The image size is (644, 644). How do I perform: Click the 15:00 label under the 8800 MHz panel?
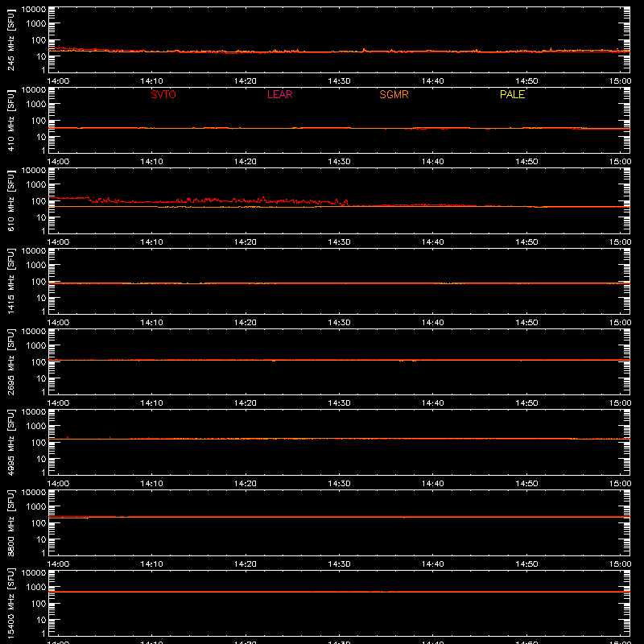(620, 564)
